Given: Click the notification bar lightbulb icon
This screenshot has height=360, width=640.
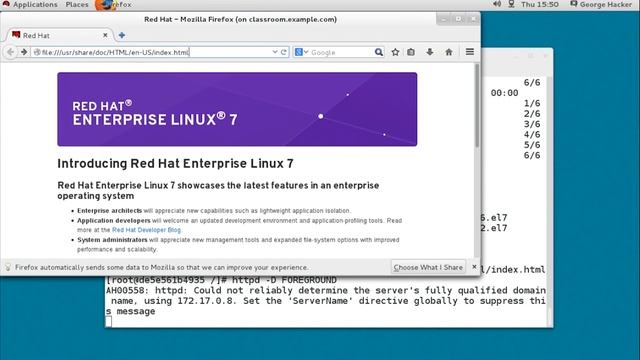Looking at the screenshot, I should coord(8,267).
